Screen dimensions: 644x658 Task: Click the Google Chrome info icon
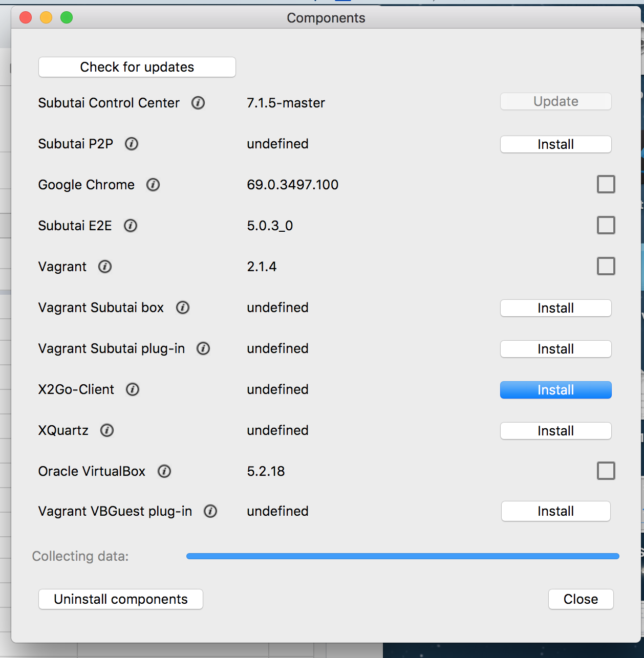[x=153, y=185]
